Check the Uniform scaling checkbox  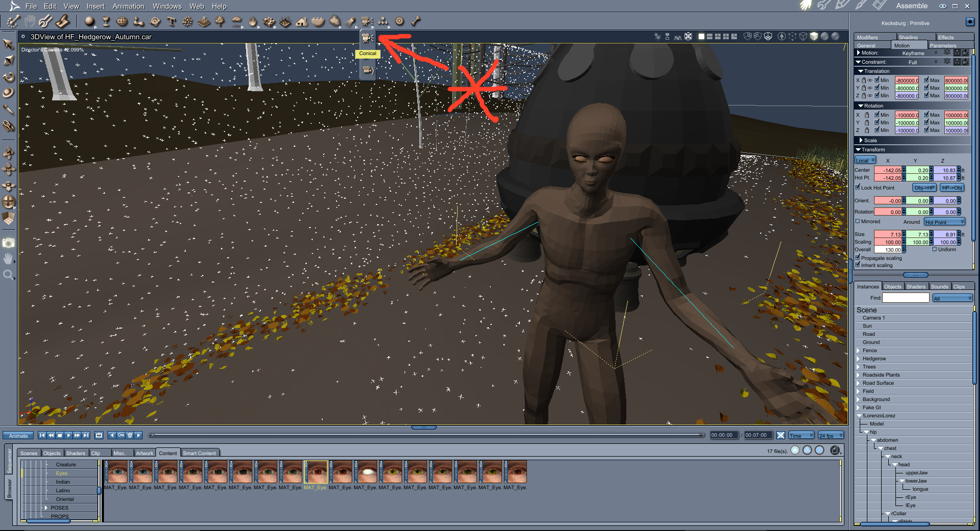click(x=935, y=249)
